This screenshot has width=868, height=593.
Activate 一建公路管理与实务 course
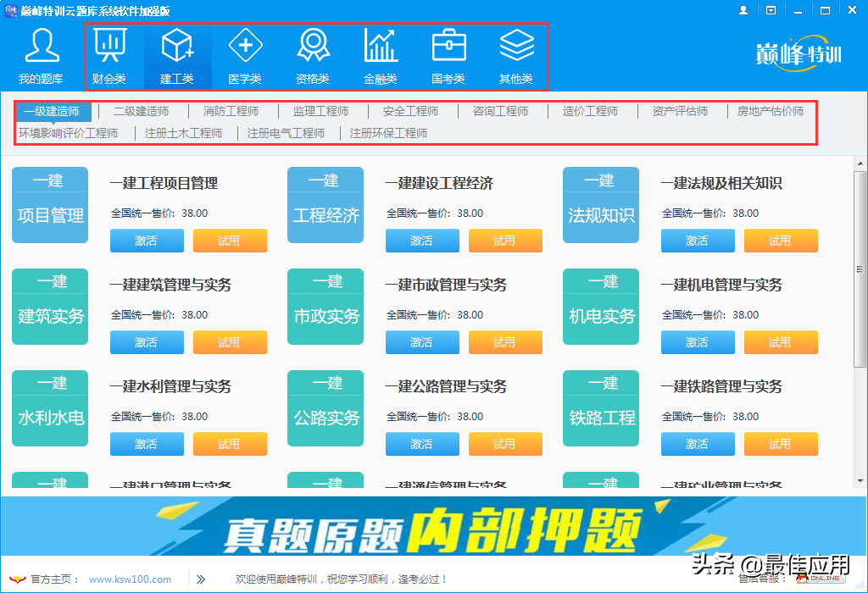(422, 444)
